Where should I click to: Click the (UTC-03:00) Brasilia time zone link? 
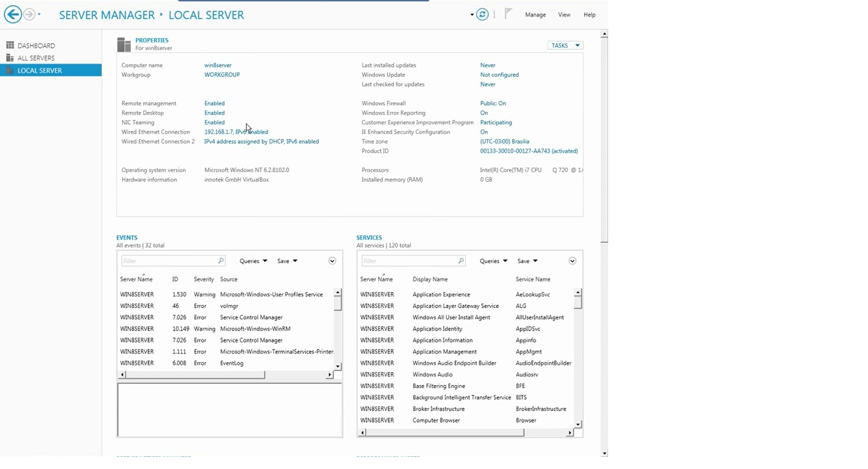pyautogui.click(x=505, y=142)
